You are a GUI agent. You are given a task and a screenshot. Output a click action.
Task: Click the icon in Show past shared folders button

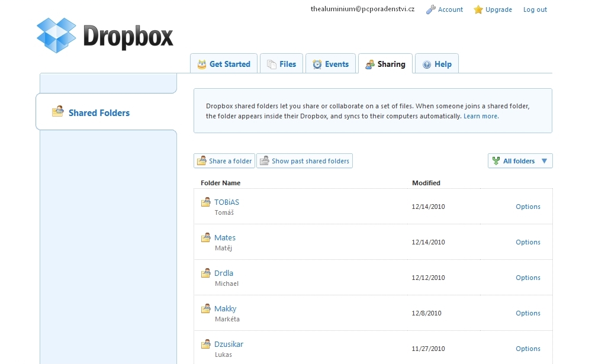tap(265, 160)
